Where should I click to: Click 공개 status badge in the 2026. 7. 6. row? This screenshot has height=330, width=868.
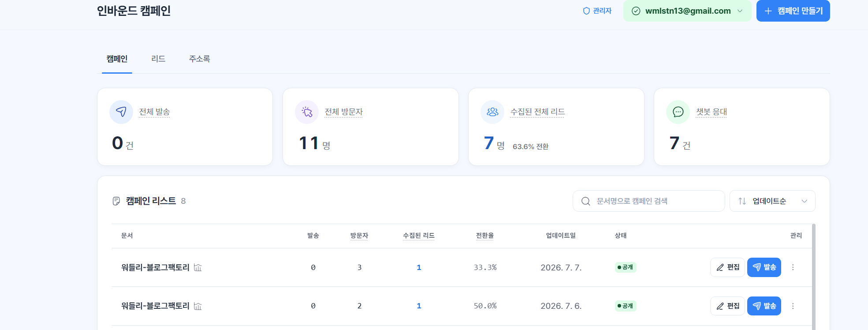626,306
